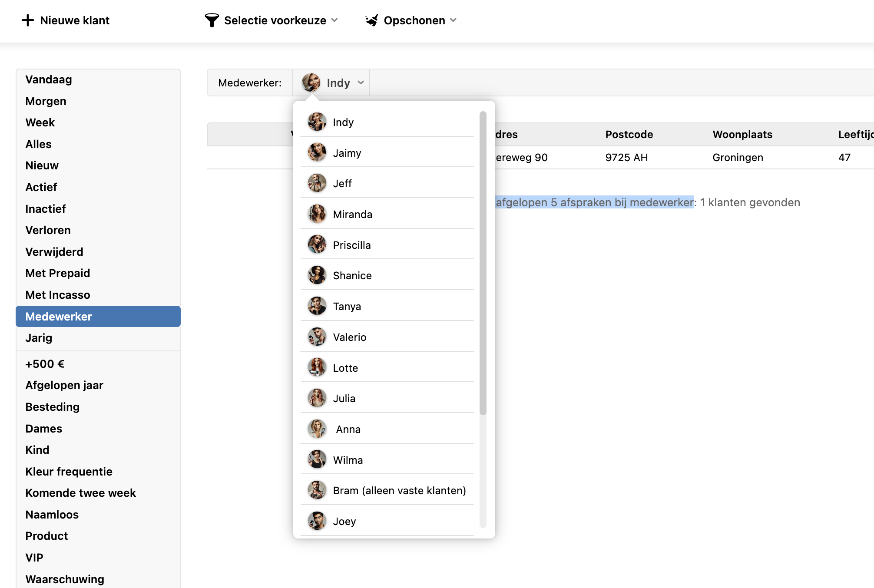Select Miranda from the employee list
The image size is (874, 588).
click(x=352, y=215)
